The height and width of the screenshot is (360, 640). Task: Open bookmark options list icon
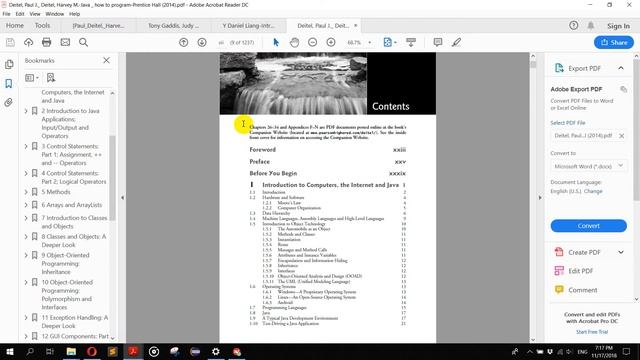pyautogui.click(x=31, y=78)
